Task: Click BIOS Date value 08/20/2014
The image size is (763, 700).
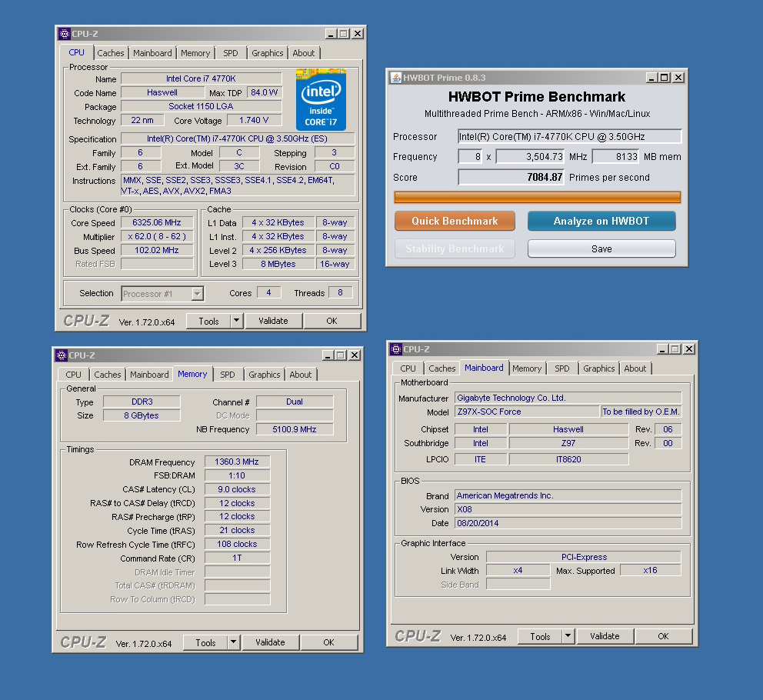Action: [x=568, y=523]
